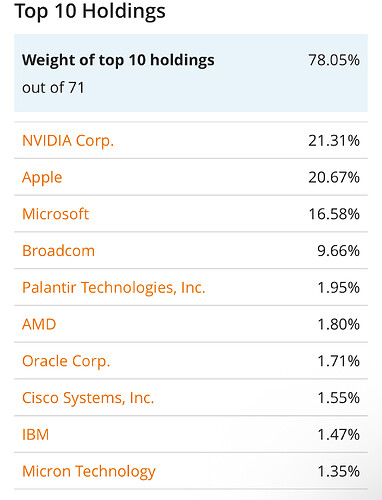This screenshot has width=382, height=500.
Task: Select Palantir's 1.95% weight value
Action: 338,288
